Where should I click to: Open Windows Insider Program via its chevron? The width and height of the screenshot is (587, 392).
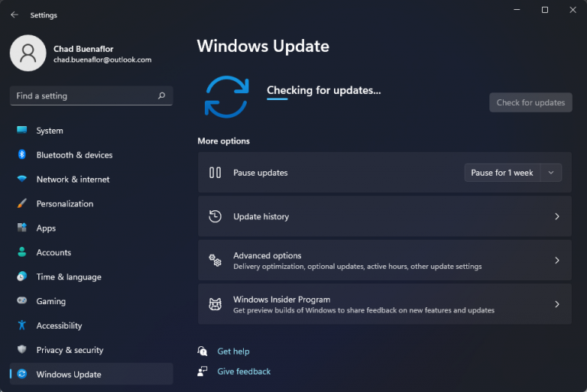(557, 304)
